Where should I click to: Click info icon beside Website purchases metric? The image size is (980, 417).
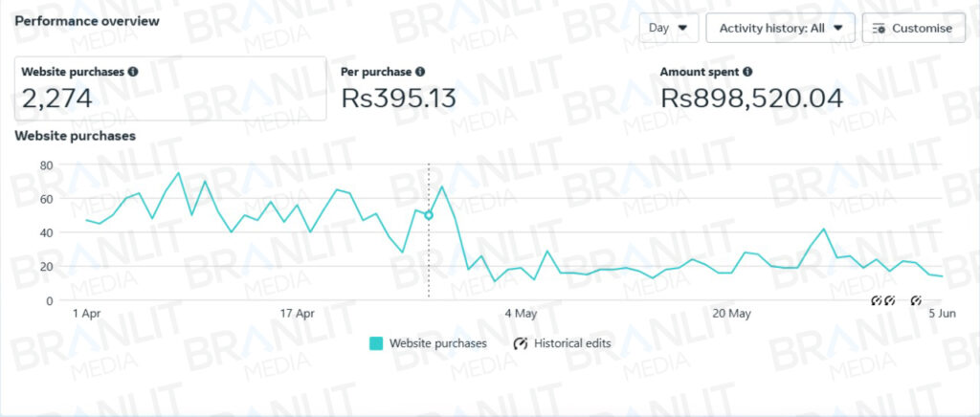133,72
